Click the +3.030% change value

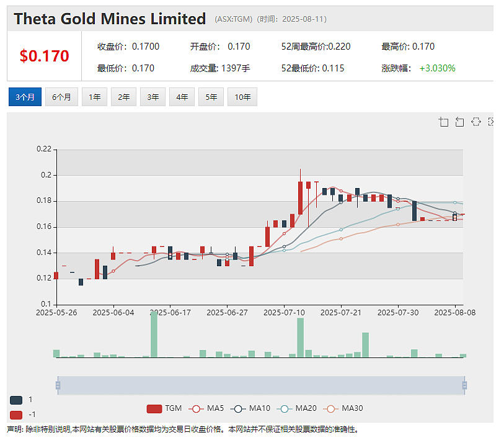pyautogui.click(x=438, y=68)
